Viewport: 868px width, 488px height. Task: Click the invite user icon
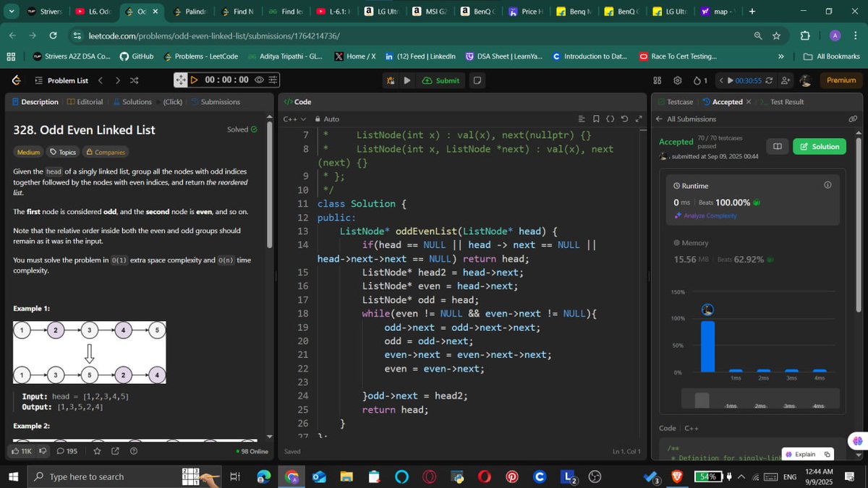[786, 80]
